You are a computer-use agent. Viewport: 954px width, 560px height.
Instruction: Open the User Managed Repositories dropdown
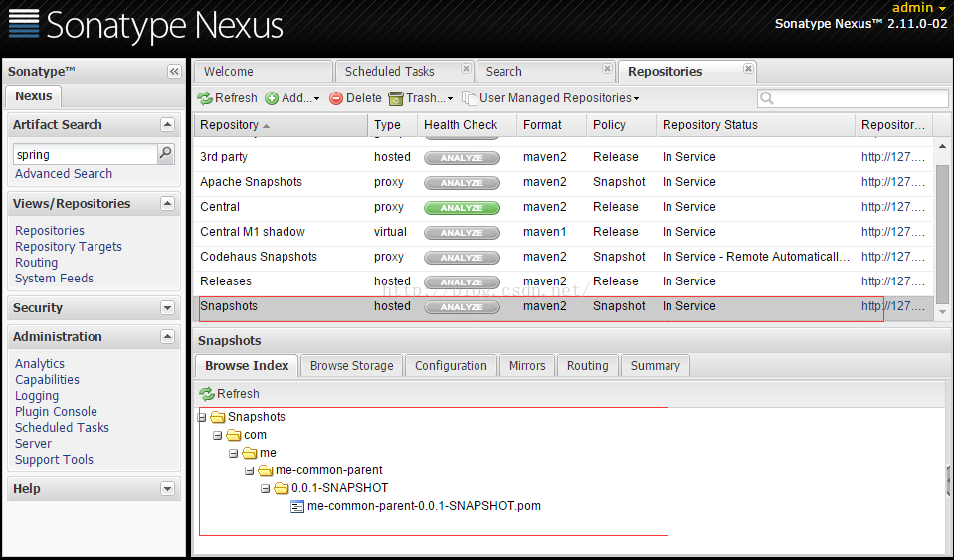551,98
